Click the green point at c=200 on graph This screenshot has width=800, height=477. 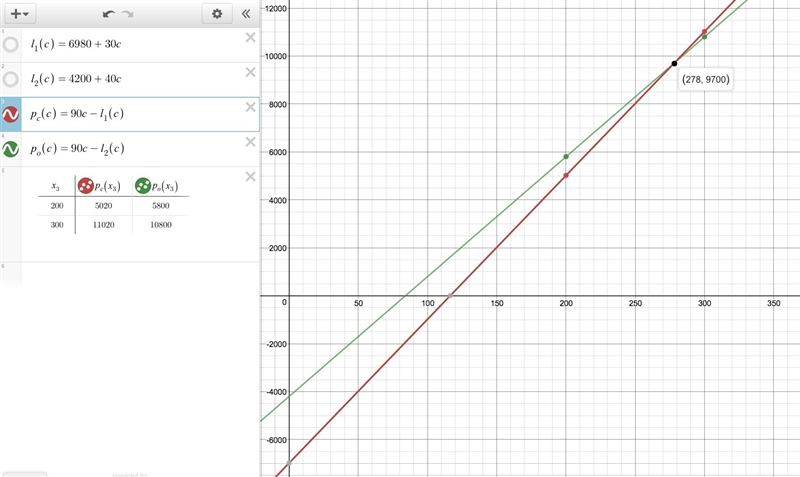pyautogui.click(x=566, y=157)
